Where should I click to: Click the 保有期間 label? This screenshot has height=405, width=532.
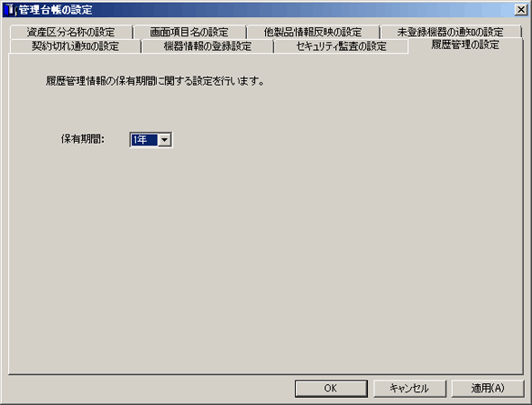(x=83, y=139)
